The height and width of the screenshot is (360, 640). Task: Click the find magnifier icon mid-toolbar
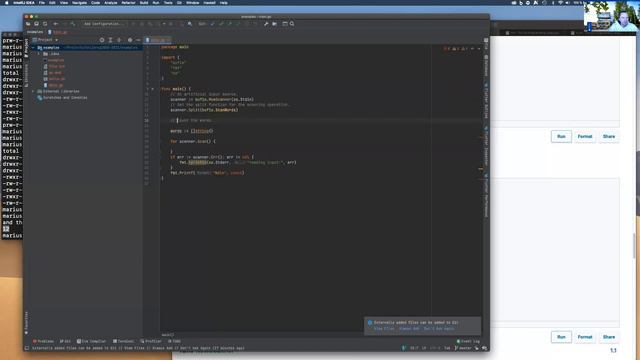190,24
